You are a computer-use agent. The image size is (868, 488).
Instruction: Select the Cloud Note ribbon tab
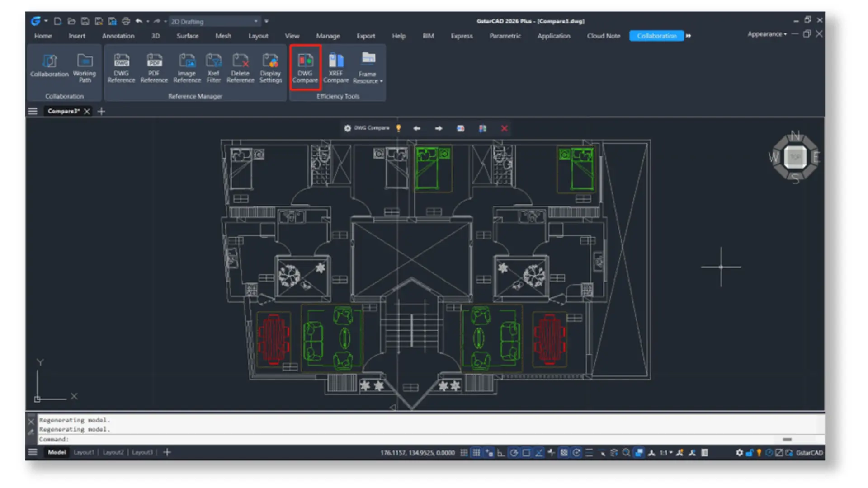(604, 36)
